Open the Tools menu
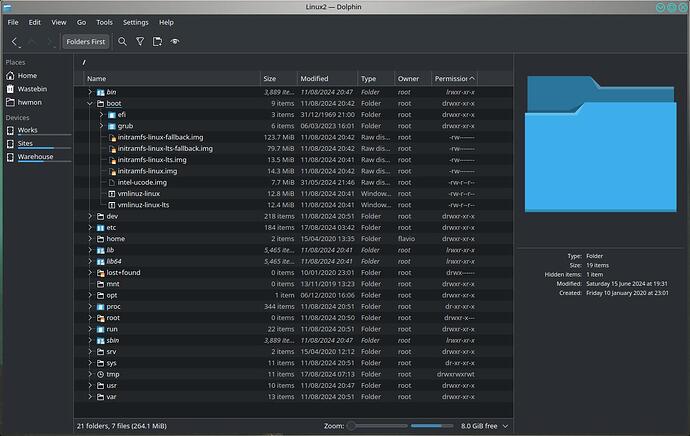 tap(104, 22)
